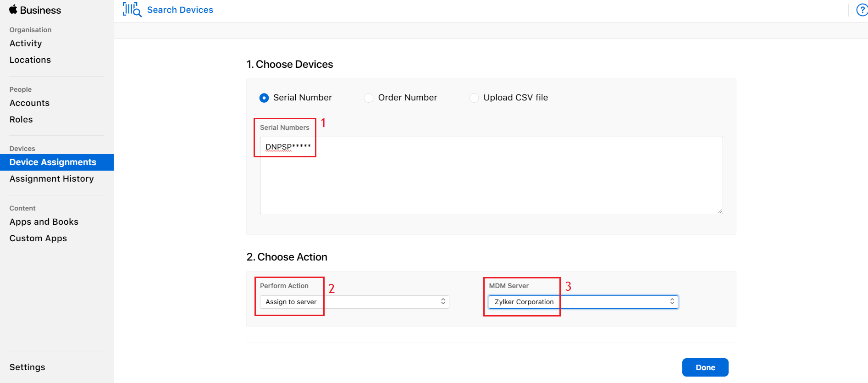Open the help question mark icon
Viewport: 868px width, 383px height.
862,10
